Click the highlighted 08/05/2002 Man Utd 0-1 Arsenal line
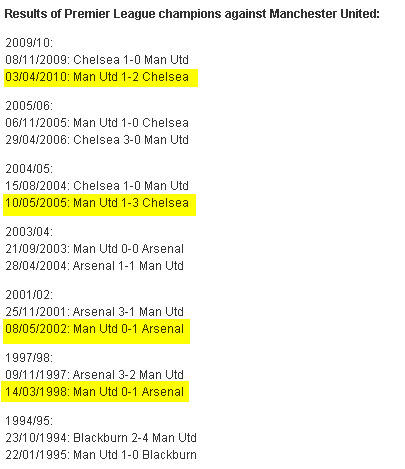 [x=95, y=329]
